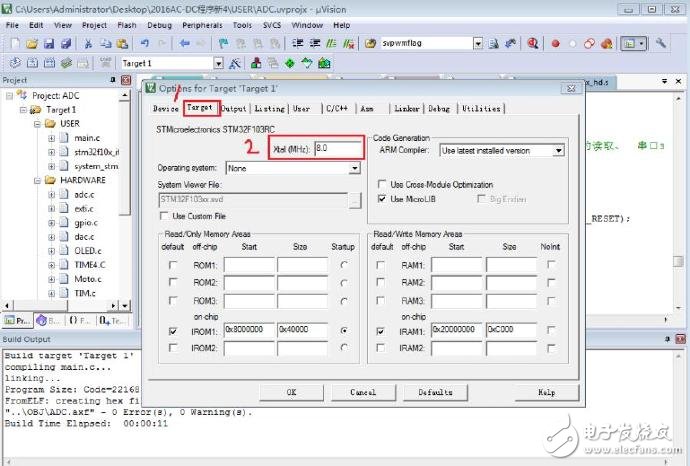Open the ARM Compiler version dropdown
Viewport: 690px width, 466px height.
[558, 150]
